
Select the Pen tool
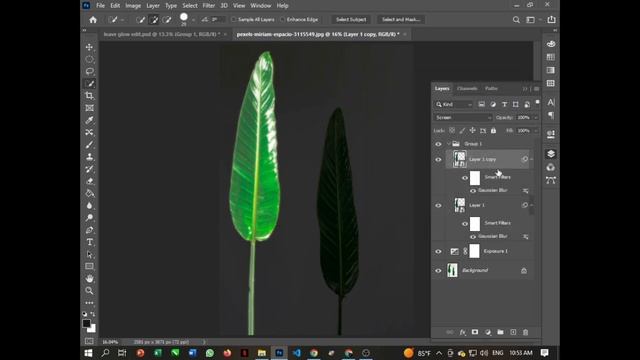89,230
